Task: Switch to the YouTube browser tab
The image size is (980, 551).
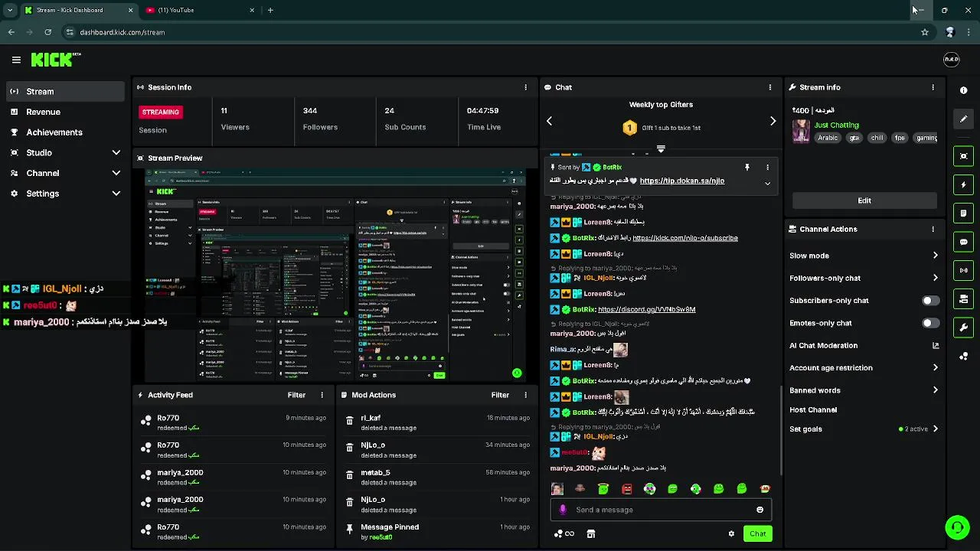Action: (x=201, y=10)
